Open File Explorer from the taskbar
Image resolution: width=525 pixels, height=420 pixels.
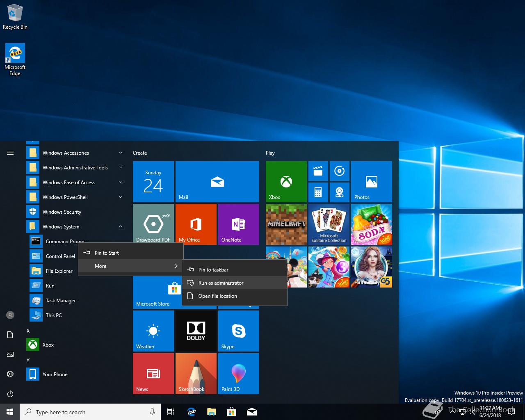point(212,412)
